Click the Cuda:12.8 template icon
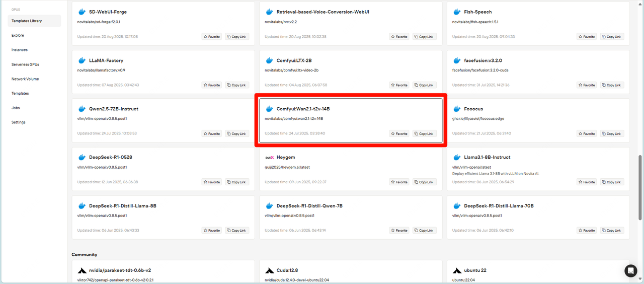 [269, 270]
